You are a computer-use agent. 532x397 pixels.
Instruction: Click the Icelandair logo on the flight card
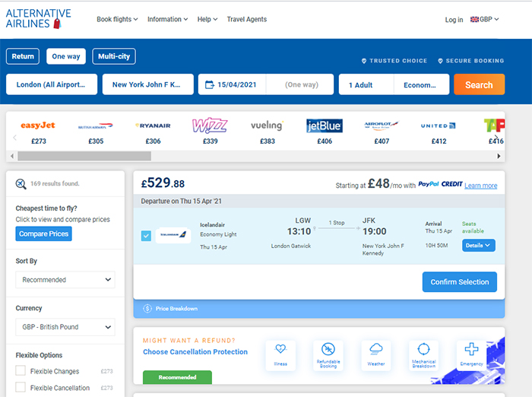(x=173, y=235)
